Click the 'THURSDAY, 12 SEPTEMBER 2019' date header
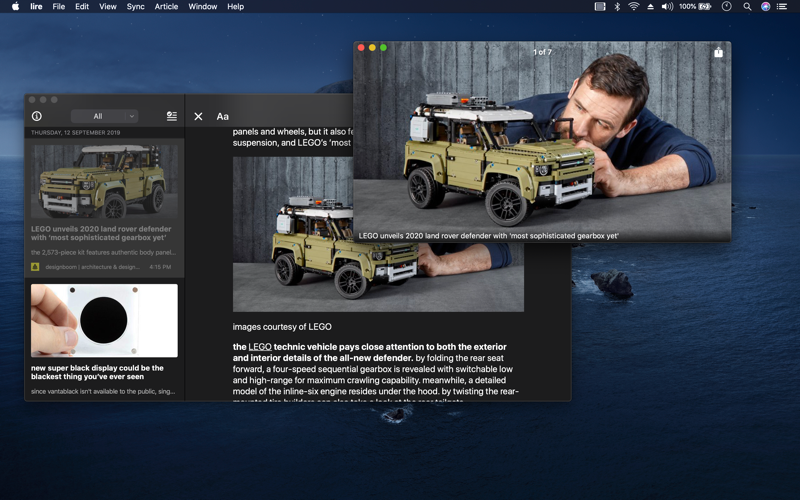The height and width of the screenshot is (500, 800). 76,133
